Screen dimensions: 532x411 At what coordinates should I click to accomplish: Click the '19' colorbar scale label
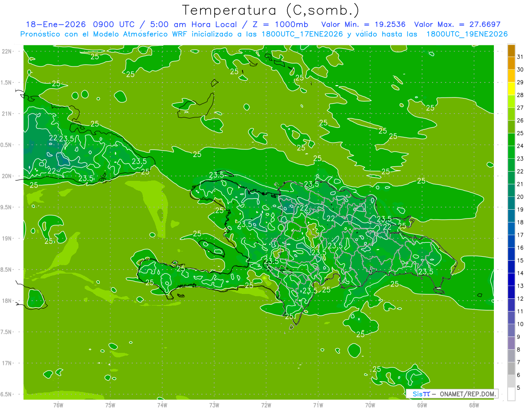pos(520,209)
